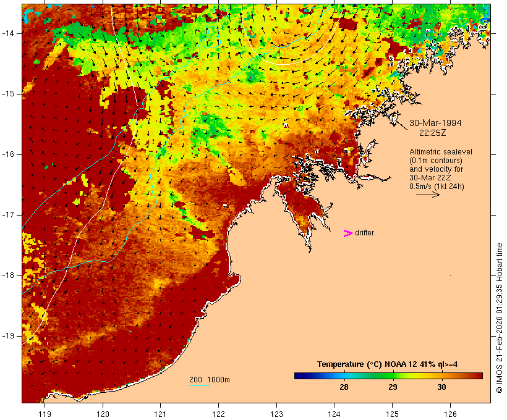Click the temperature color bar
507x420 pixels.
tap(388, 376)
